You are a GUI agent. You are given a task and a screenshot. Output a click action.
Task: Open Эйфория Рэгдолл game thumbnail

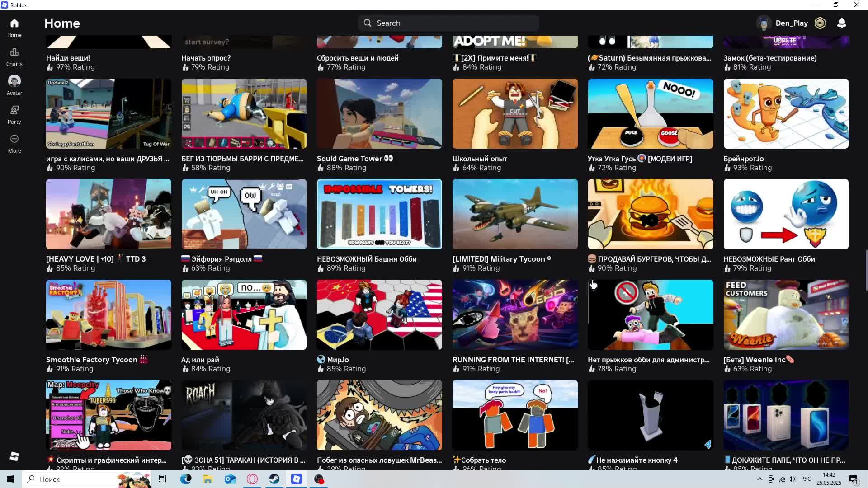(244, 214)
